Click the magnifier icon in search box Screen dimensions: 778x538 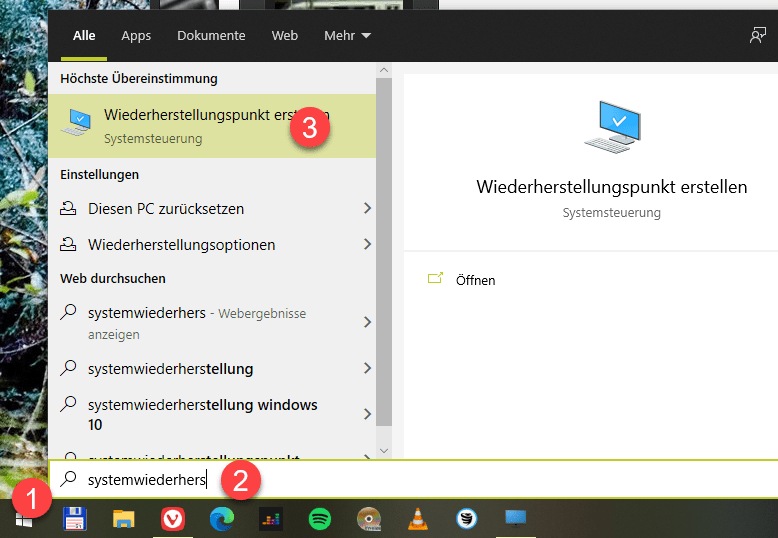(68, 479)
